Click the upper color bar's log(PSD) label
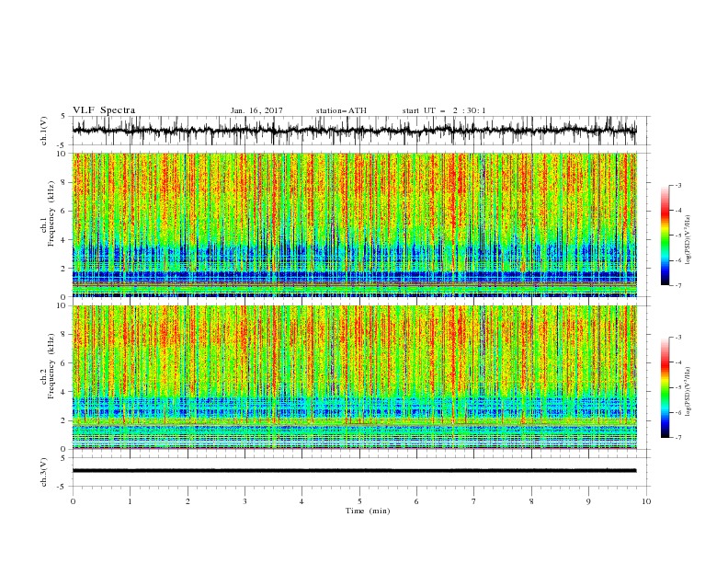 [x=688, y=240]
